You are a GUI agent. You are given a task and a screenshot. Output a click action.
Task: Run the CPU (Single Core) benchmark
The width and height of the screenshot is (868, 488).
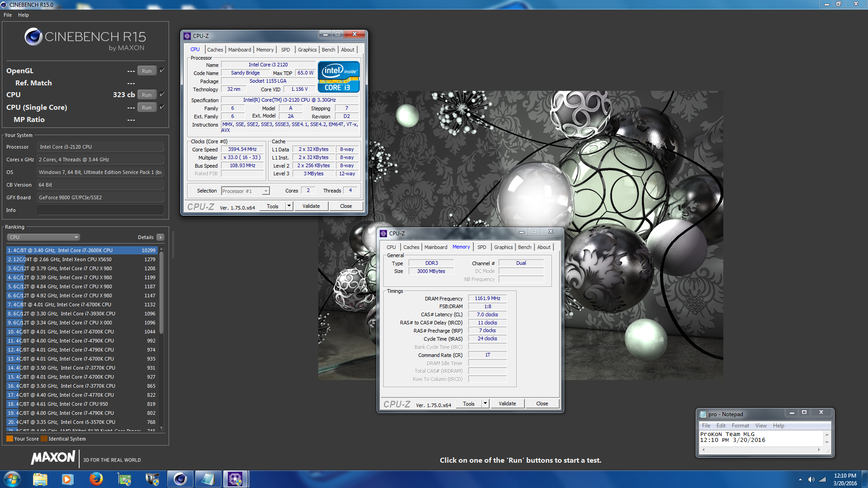click(x=146, y=107)
